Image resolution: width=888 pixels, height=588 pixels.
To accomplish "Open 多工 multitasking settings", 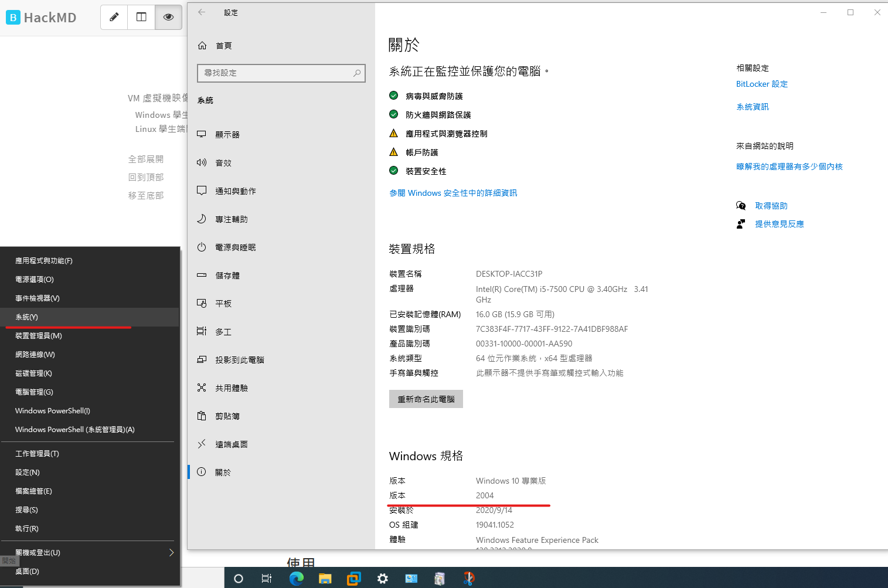I will [281, 332].
